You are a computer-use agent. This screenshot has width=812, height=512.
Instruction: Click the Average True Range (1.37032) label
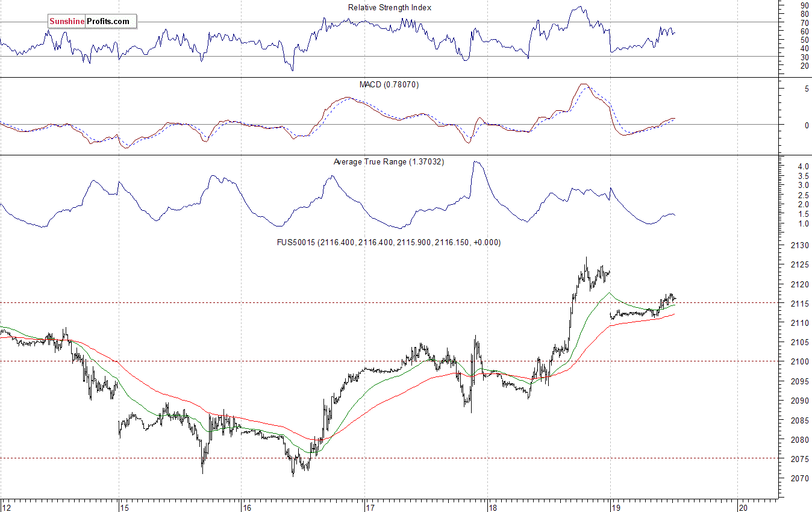tap(389, 162)
